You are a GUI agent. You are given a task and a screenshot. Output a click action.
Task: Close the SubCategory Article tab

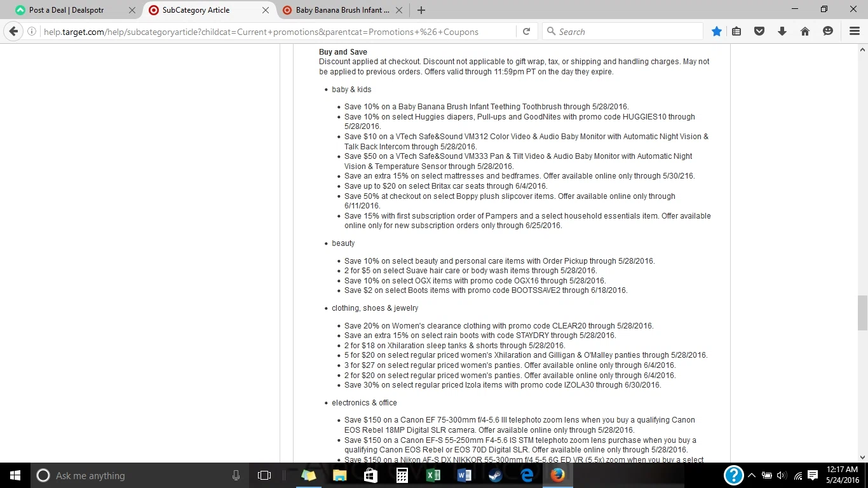266,10
